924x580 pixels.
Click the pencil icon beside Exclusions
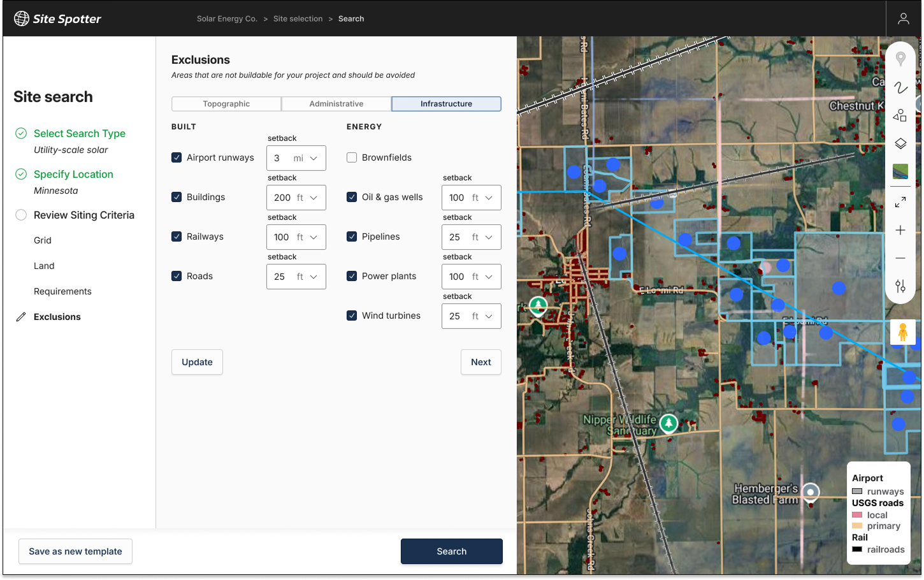click(21, 317)
